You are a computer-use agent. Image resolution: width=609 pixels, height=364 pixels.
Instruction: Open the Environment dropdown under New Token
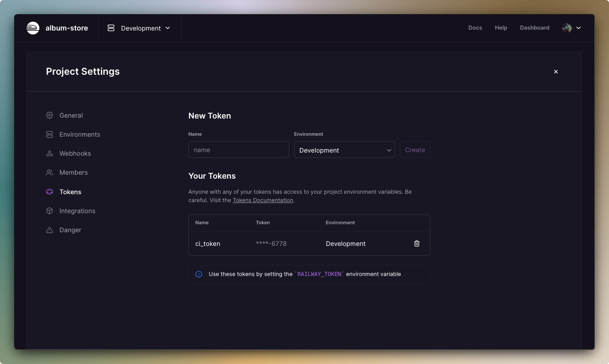click(x=344, y=149)
